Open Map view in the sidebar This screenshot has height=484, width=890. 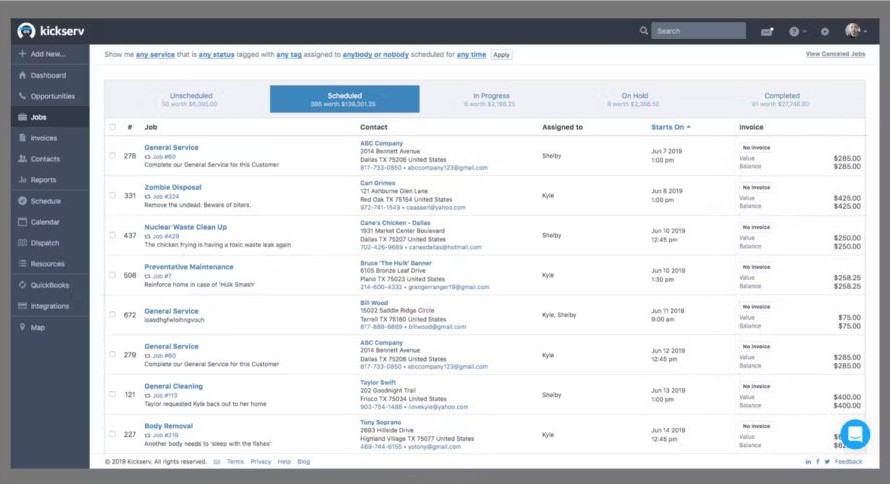point(38,327)
